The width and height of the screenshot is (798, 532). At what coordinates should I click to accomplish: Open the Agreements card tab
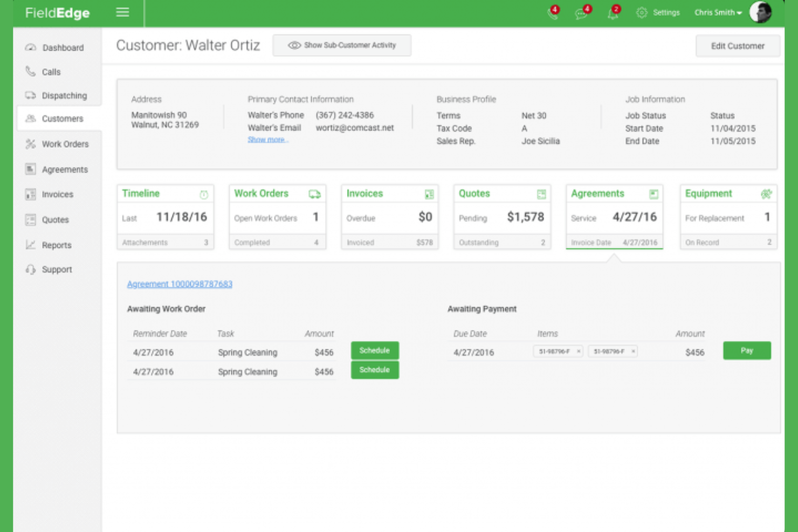click(x=614, y=217)
